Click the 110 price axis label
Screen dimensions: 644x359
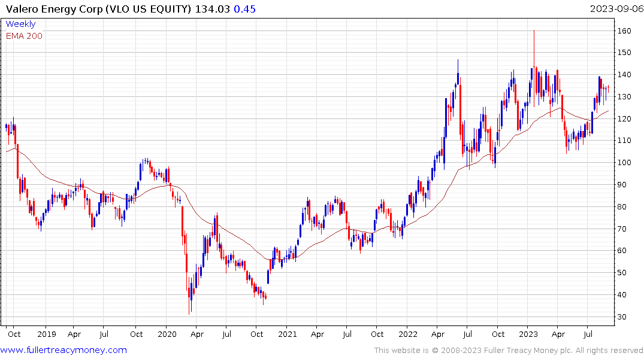pos(624,141)
